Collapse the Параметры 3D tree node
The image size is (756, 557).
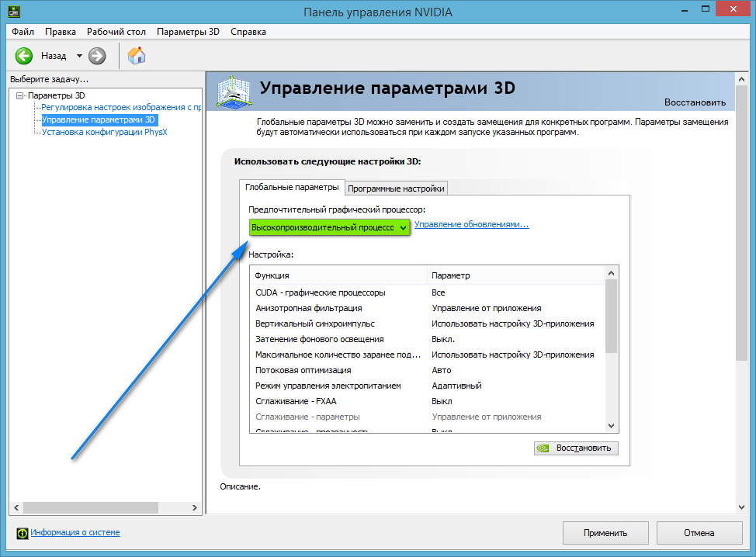tap(19, 95)
